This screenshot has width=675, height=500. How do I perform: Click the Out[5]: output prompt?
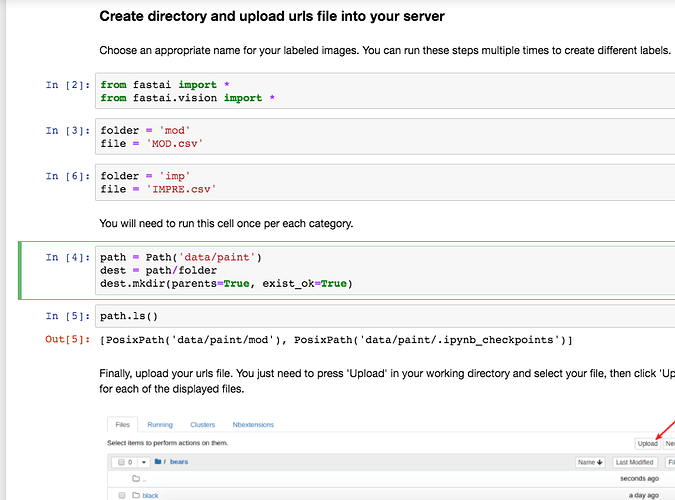pyautogui.click(x=68, y=339)
